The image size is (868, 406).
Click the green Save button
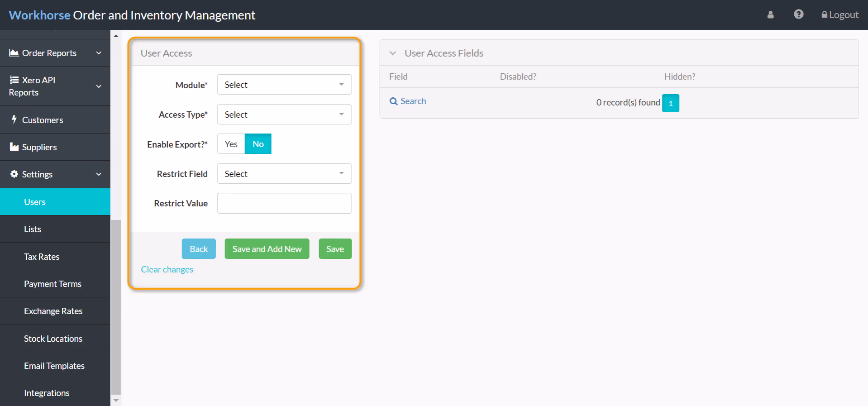click(x=335, y=249)
